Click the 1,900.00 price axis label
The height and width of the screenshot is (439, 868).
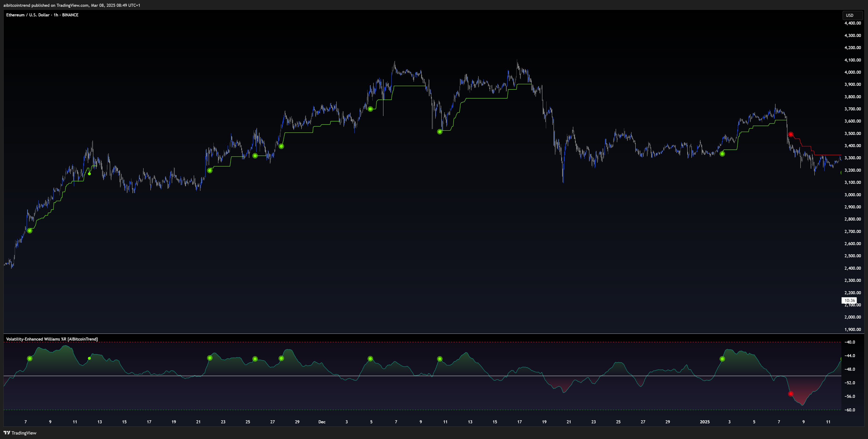click(853, 329)
